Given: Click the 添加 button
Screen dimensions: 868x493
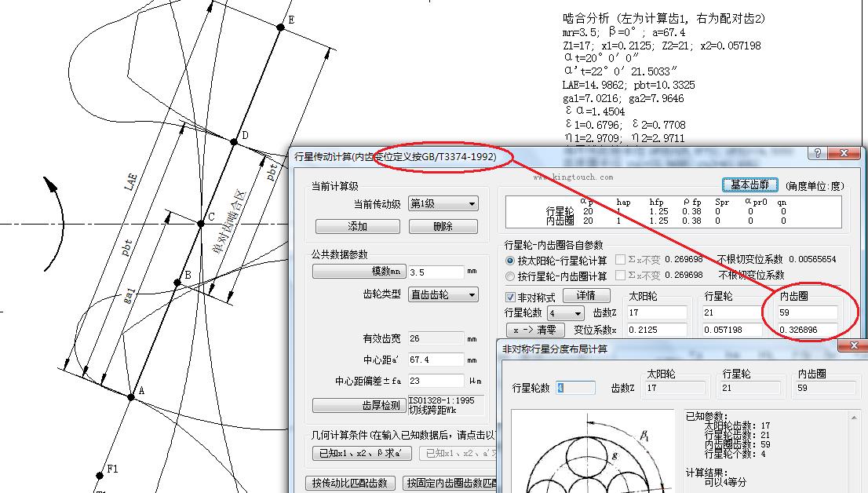Looking at the screenshot, I should pos(358,227).
